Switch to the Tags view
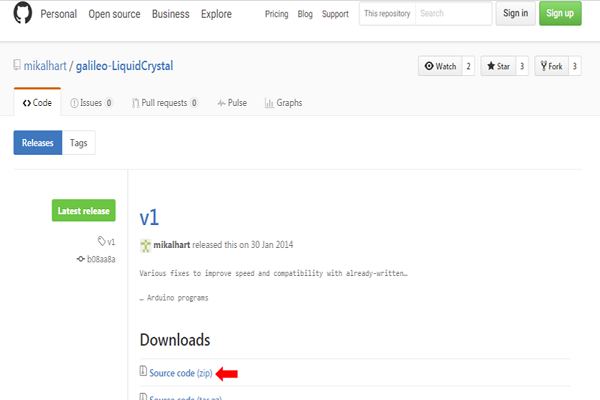Screen dimensions: 600x400 78,143
